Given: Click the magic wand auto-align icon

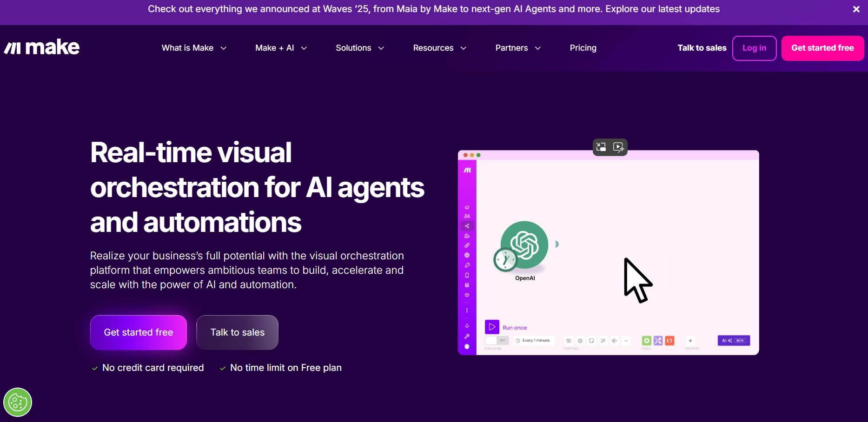Looking at the screenshot, I should pyautogui.click(x=603, y=341).
